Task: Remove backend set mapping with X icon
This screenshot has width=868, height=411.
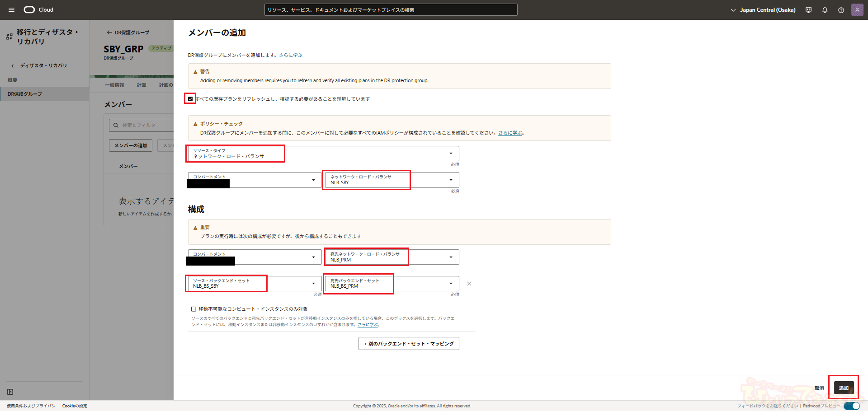Action: (469, 284)
